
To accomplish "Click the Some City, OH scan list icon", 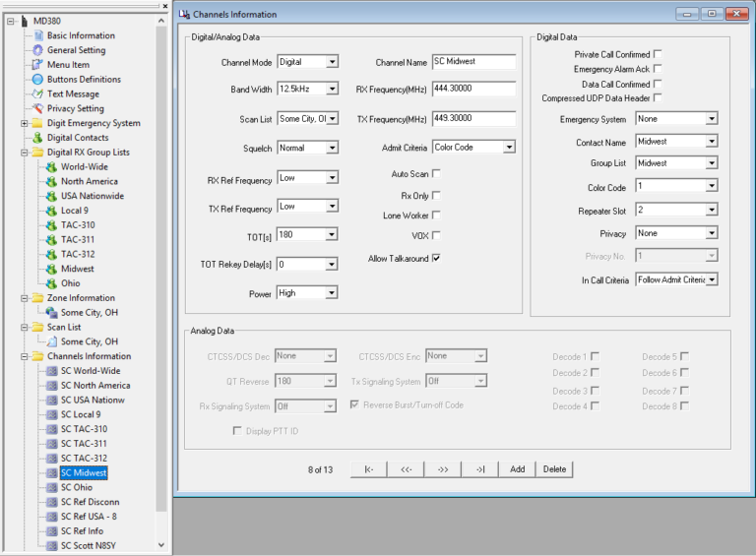I will pyautogui.click(x=51, y=341).
